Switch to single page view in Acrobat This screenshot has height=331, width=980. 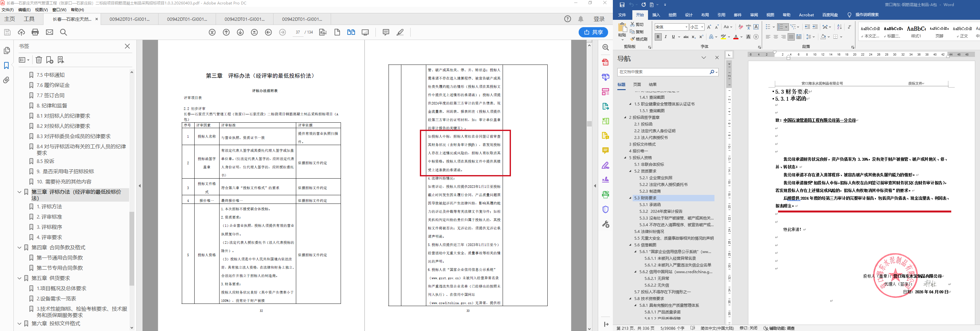tap(337, 32)
